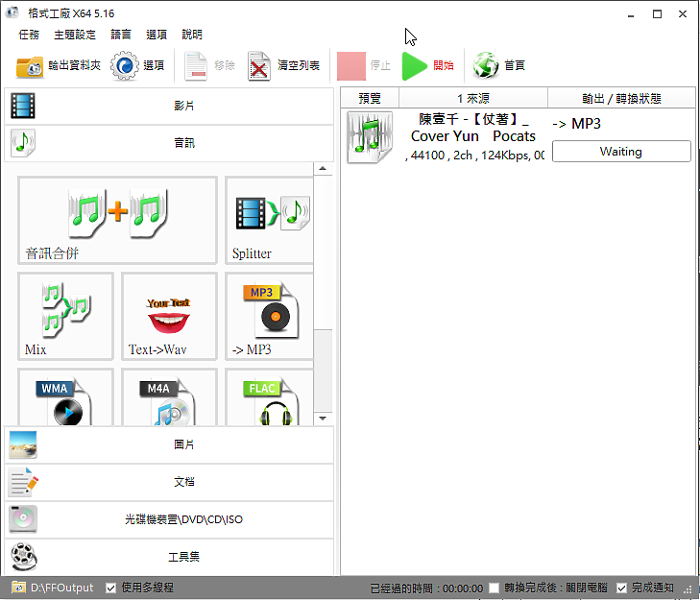Click the 輸出 / 轉換狀態 column header

point(621,98)
